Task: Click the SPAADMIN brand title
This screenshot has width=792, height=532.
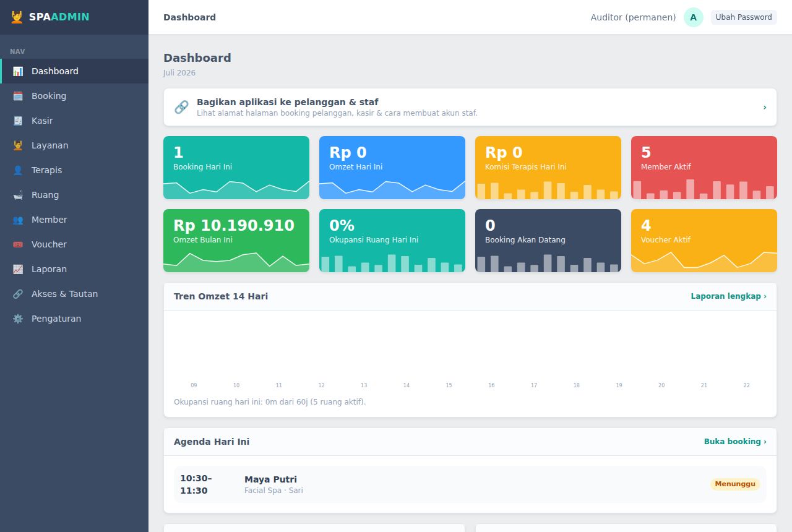Action: [x=59, y=17]
